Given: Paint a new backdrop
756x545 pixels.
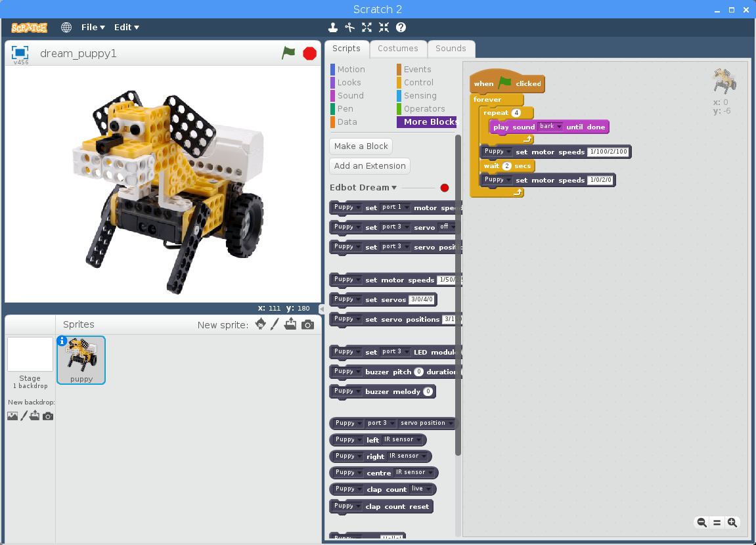Looking at the screenshot, I should point(24,416).
